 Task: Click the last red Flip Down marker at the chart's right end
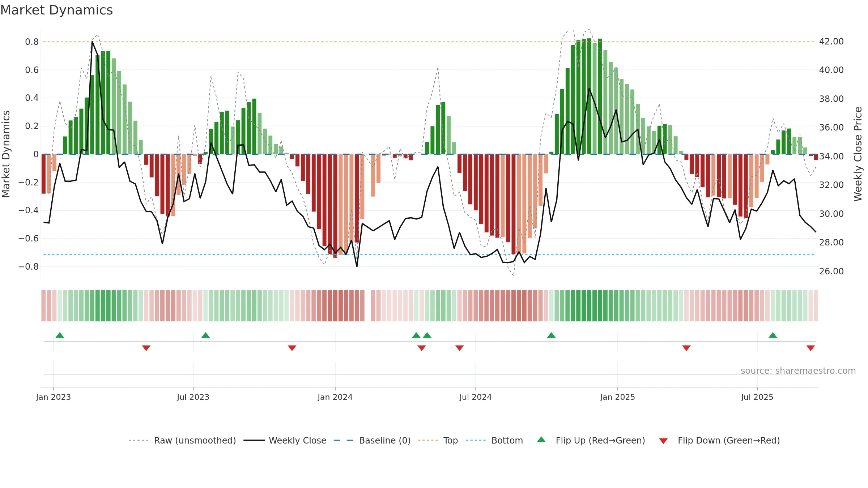[x=810, y=348]
